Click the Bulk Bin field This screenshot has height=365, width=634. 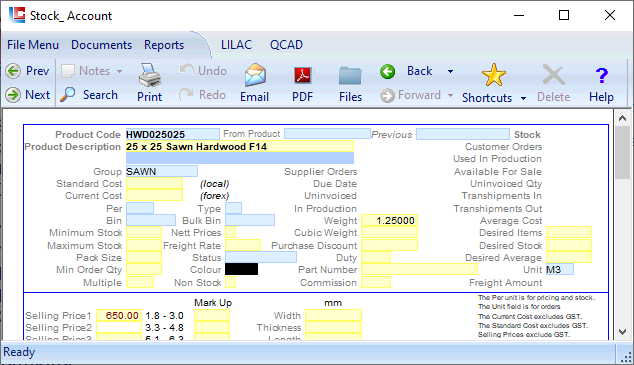pos(250,220)
